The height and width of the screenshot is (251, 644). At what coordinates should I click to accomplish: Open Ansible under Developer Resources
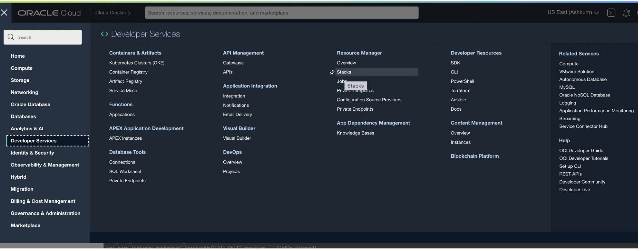point(458,100)
